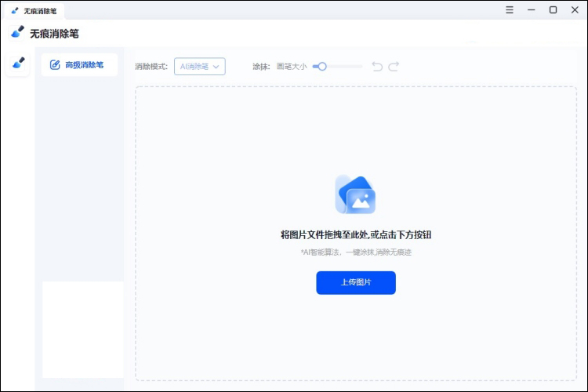
Task: Click the 涂抹 label
Action: tap(261, 67)
